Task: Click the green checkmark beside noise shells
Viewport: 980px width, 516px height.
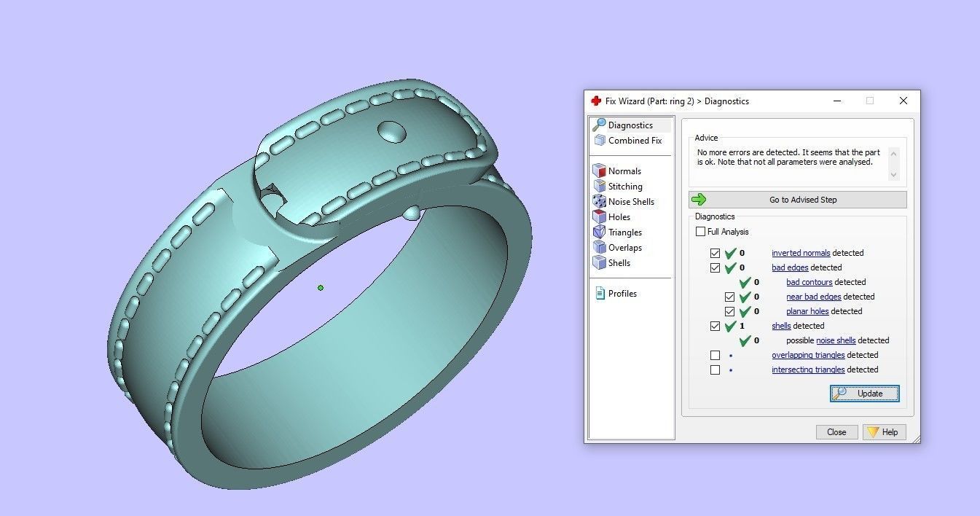Action: pyautogui.click(x=745, y=340)
